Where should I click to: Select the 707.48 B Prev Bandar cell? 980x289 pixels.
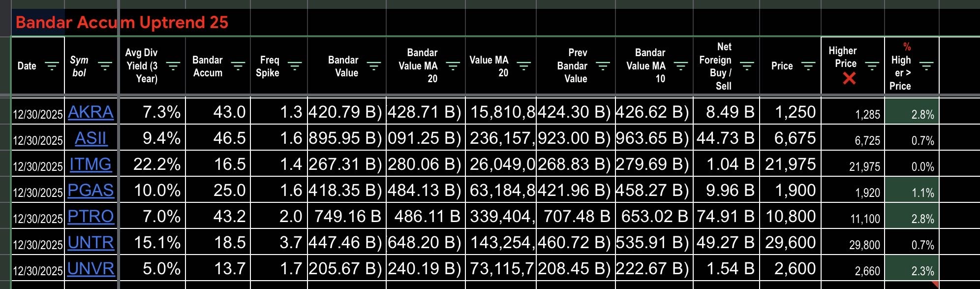coord(576,216)
